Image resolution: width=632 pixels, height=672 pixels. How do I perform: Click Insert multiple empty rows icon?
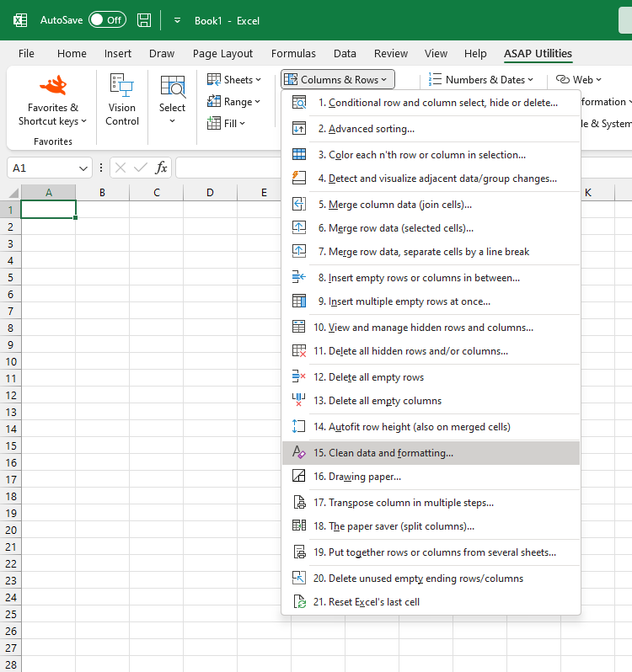click(x=299, y=301)
